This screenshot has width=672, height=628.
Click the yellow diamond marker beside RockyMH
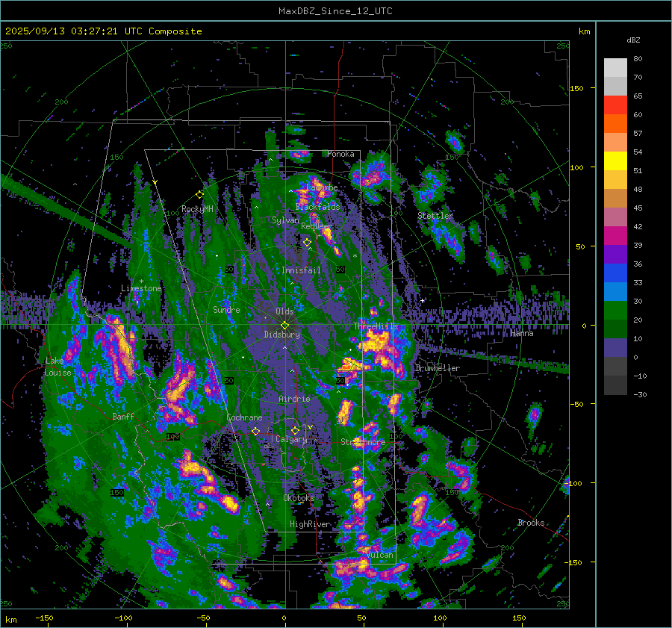199,195
